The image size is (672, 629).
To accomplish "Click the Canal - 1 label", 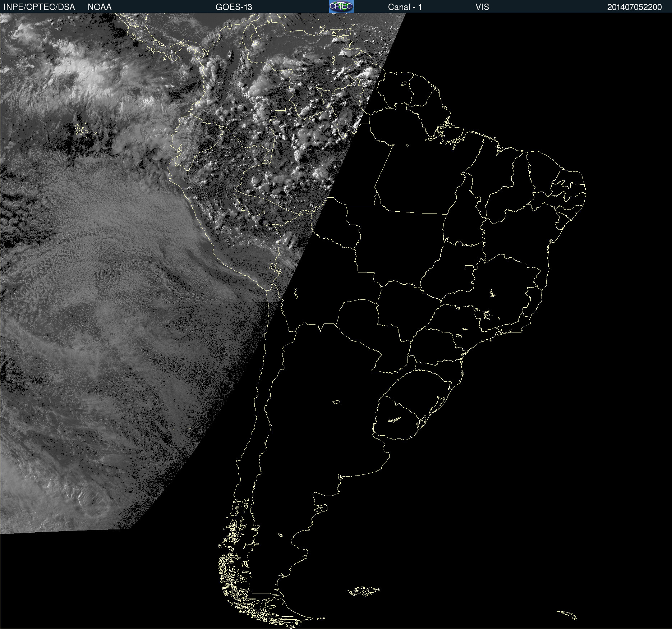I will coord(405,7).
